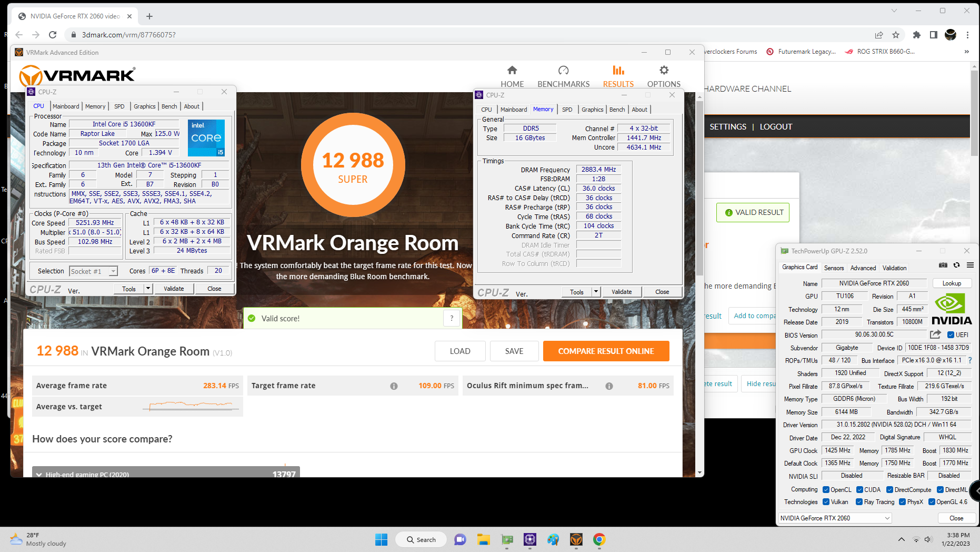The width and height of the screenshot is (980, 552).
Task: Open GPU-Z hamburger menu
Action: (x=970, y=265)
